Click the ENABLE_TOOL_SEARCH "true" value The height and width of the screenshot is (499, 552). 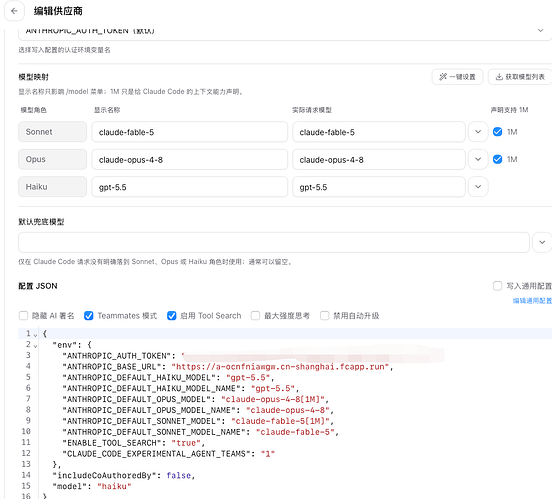coord(186,443)
